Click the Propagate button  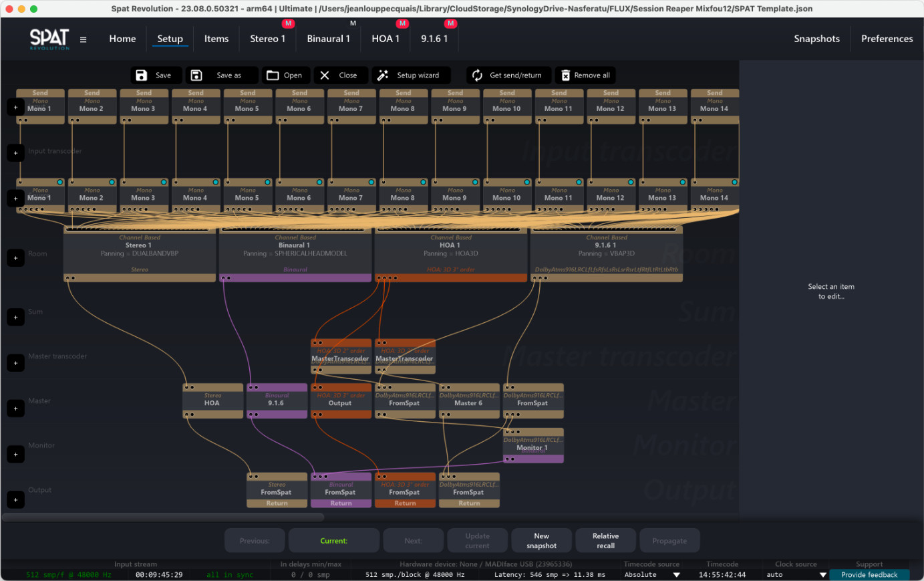(x=669, y=541)
